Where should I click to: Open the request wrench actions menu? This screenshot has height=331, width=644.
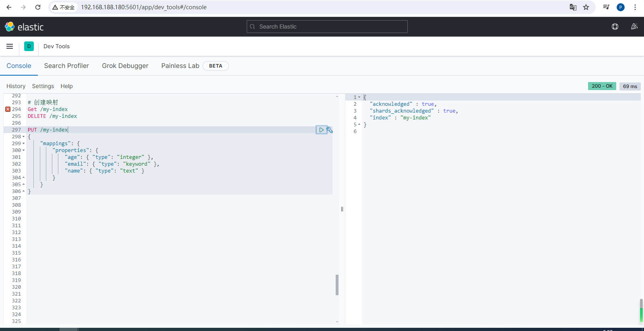coord(330,130)
